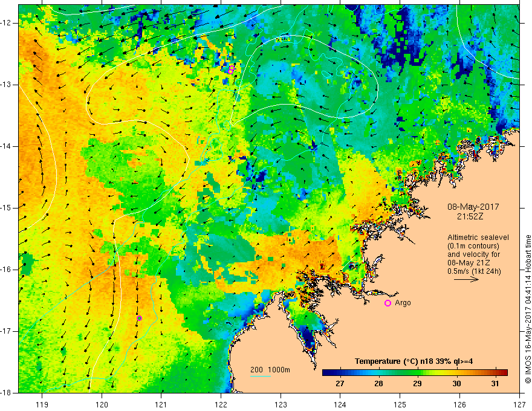532x411 pixels.
Task: Click the vertical "© IMOS 16-May-2017" copyright text
Action: click(528, 309)
